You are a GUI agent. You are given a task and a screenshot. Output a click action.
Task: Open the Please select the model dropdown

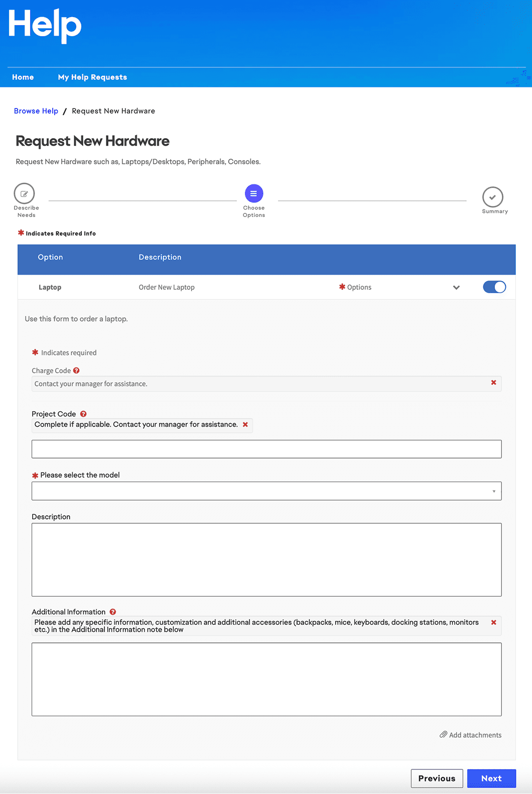point(267,491)
